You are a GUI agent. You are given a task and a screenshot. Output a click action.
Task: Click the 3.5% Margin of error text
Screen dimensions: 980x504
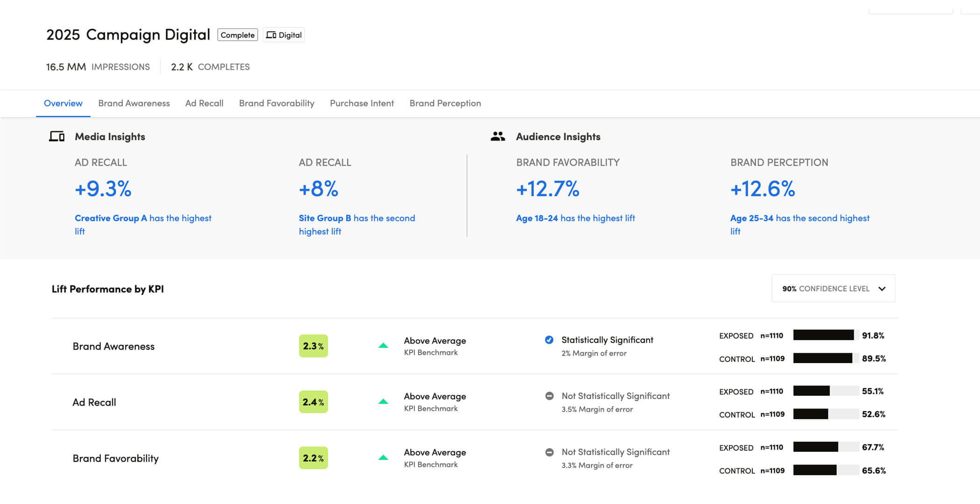tap(597, 409)
